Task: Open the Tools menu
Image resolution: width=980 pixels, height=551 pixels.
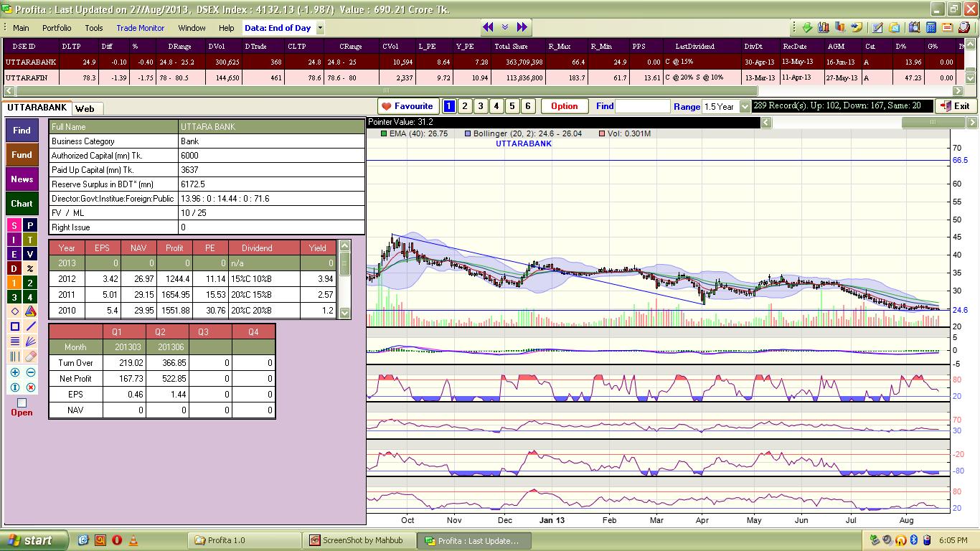Action: point(94,28)
